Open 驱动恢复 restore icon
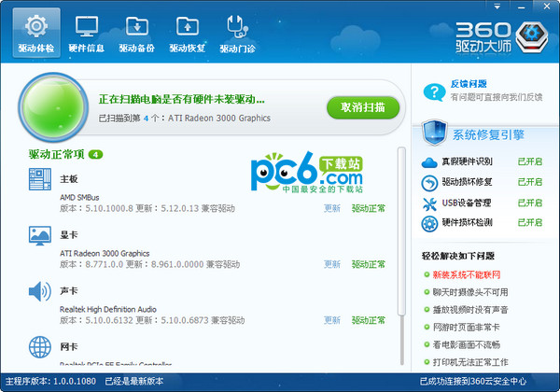The height and width of the screenshot is (392, 560). [x=188, y=31]
